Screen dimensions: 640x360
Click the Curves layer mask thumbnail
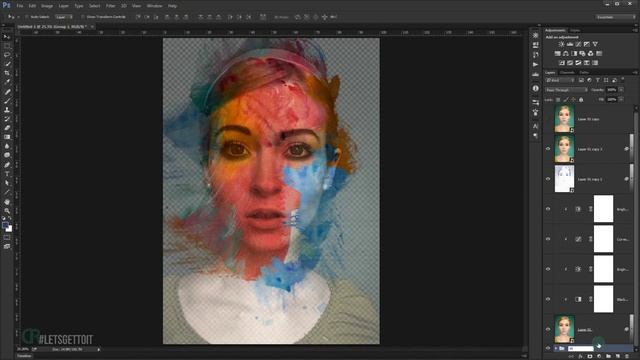[x=603, y=239]
